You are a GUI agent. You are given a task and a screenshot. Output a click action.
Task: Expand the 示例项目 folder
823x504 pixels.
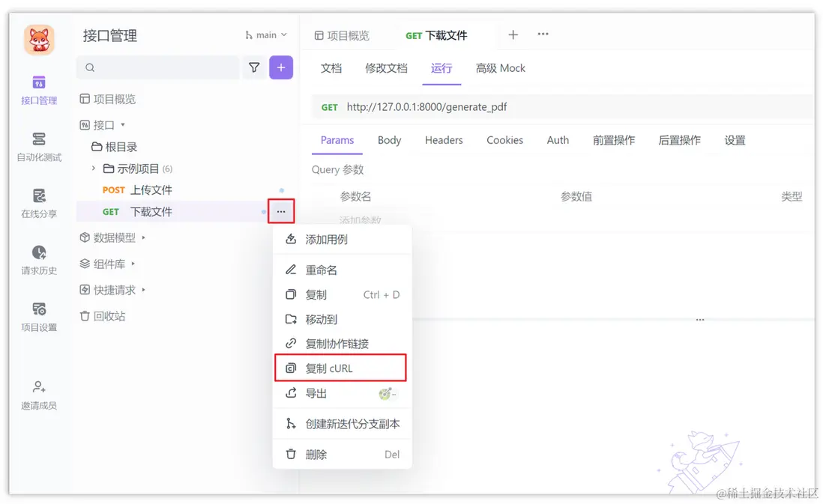point(95,168)
